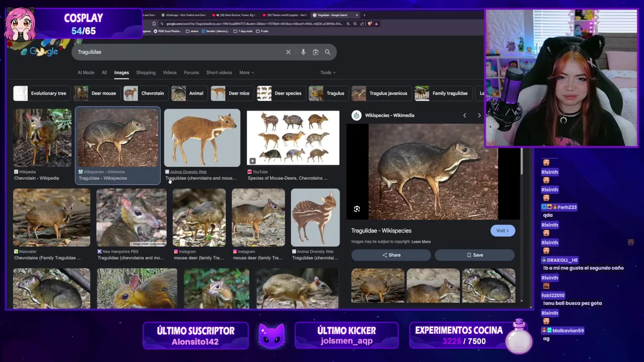Close the Tragulidae Google Search tab

tap(357, 15)
